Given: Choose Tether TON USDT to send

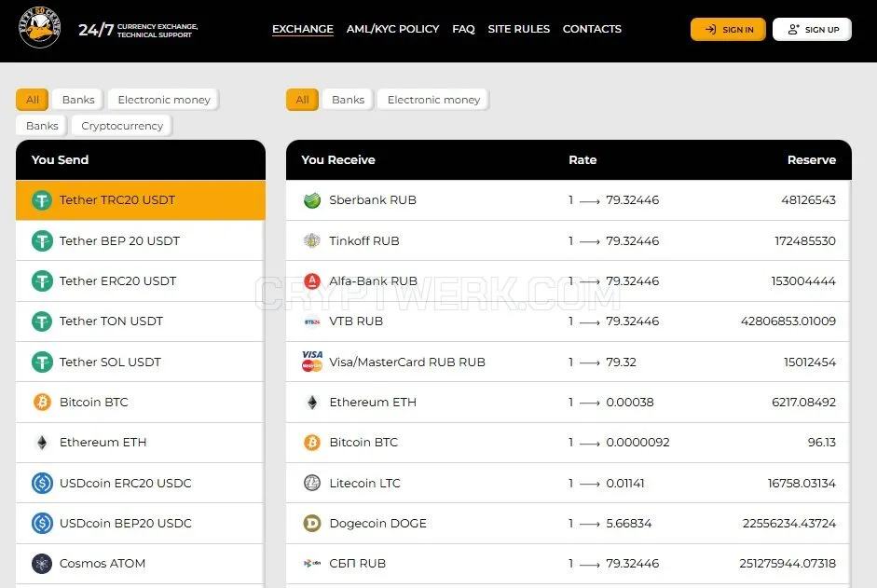Looking at the screenshot, I should [x=141, y=321].
